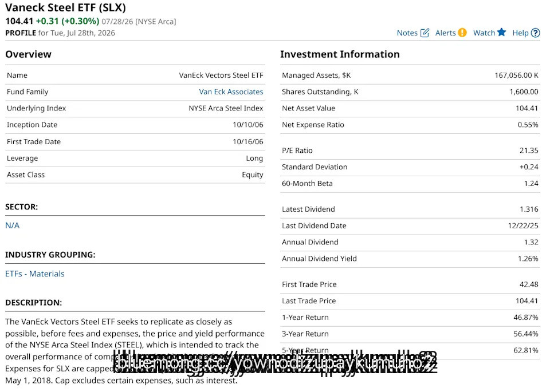This screenshot has height=392, width=550.
Task: Click the NYSE Arca Steel Index value
Action: (226, 108)
